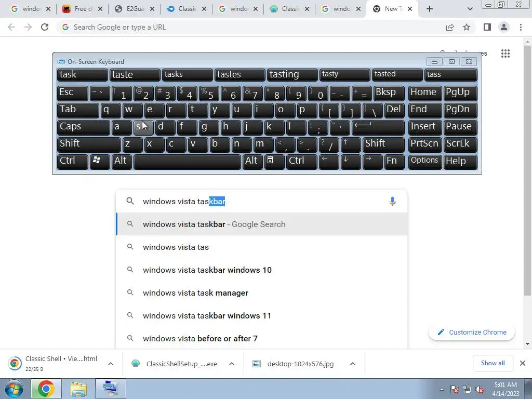Open Chrome side panel icon
532x399 pixels.
(487, 27)
